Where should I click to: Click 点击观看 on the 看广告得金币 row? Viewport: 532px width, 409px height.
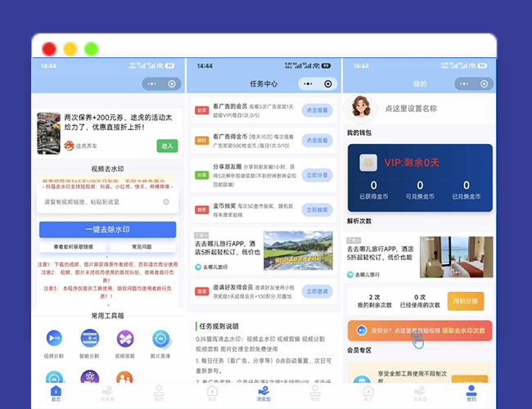click(318, 141)
